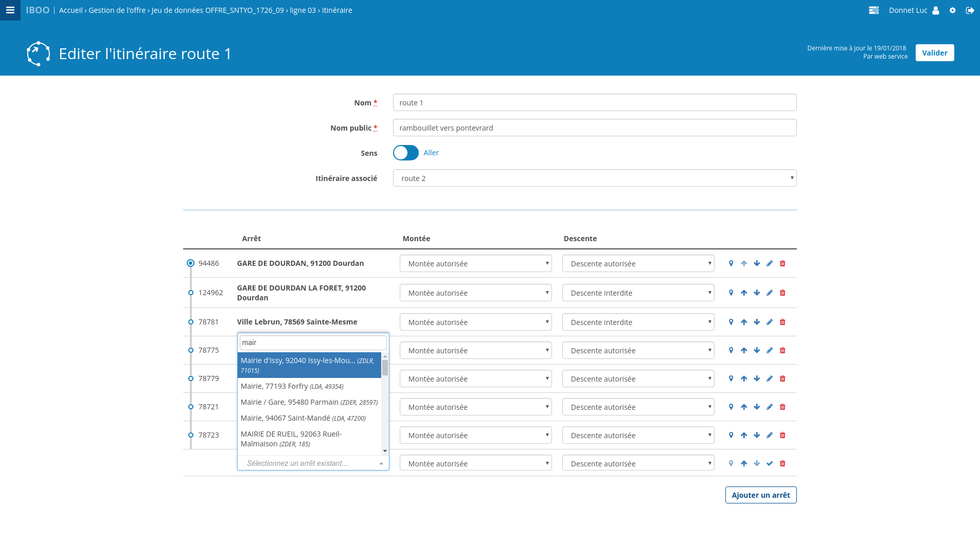This screenshot has height=560, width=980.
Task: Click the stop list scrollbar down arrow
Action: [385, 451]
